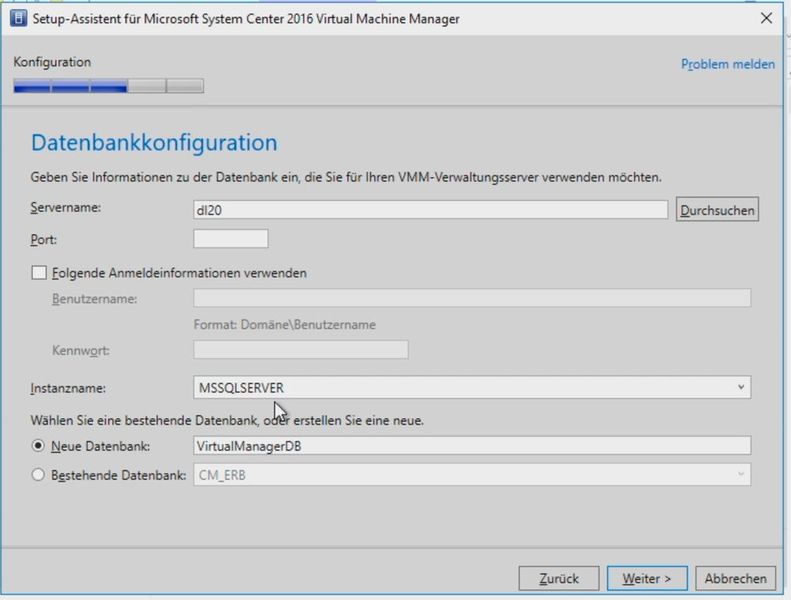
Task: Click the Durchsuchen button
Action: click(x=717, y=210)
